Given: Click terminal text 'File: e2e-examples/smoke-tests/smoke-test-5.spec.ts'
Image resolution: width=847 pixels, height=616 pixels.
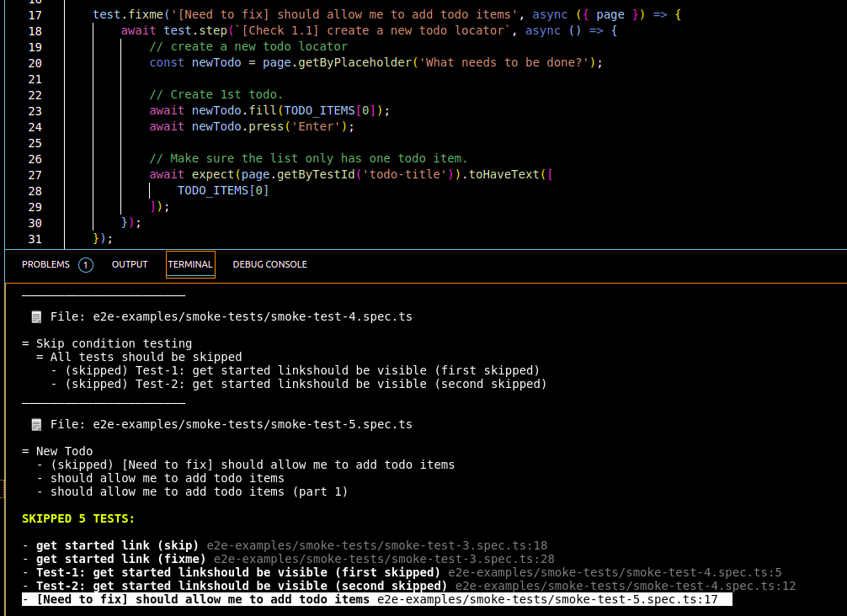Looking at the screenshot, I should click(x=232, y=425).
